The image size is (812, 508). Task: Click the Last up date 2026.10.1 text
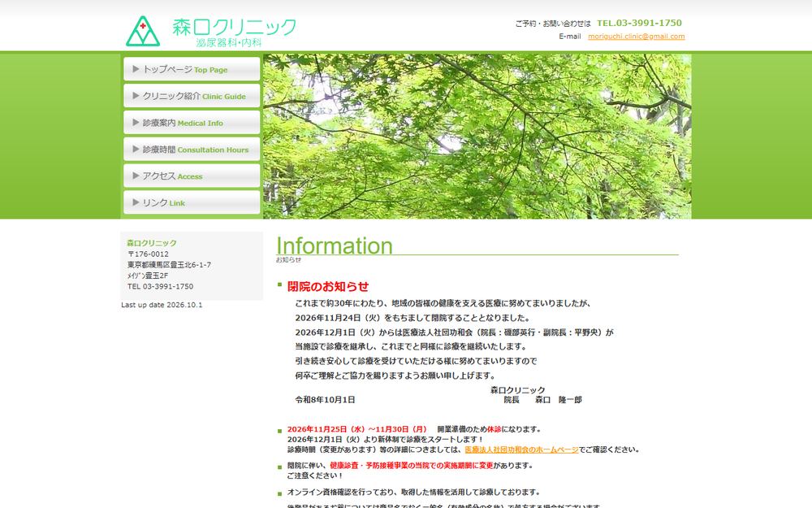pyautogui.click(x=162, y=305)
